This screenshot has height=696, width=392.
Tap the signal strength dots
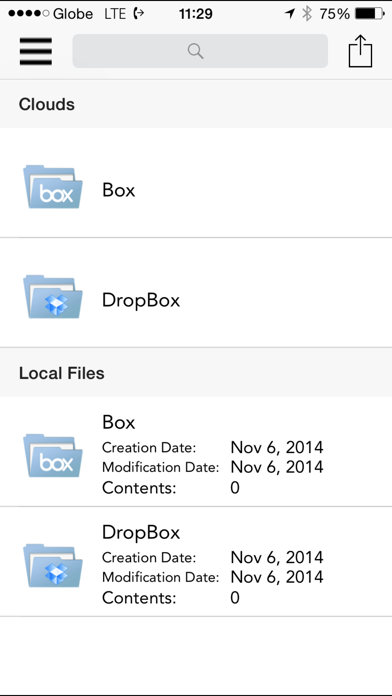pyautogui.click(x=28, y=14)
